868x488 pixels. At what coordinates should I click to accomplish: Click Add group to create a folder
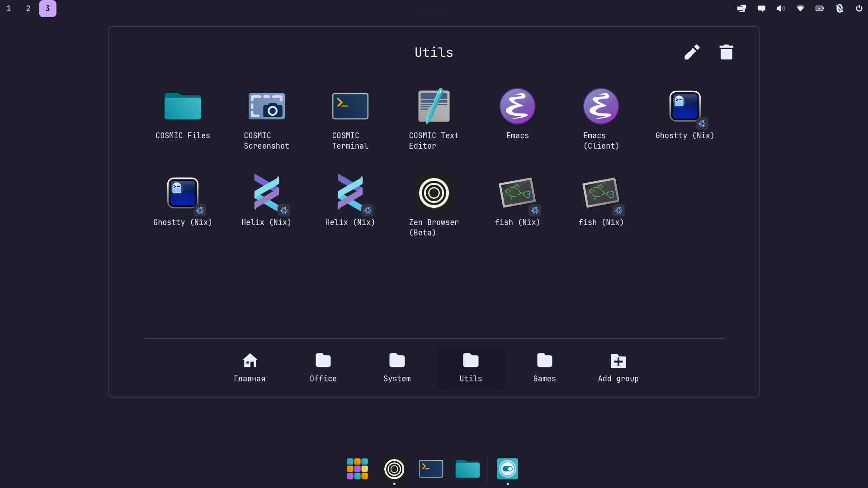coord(618,368)
